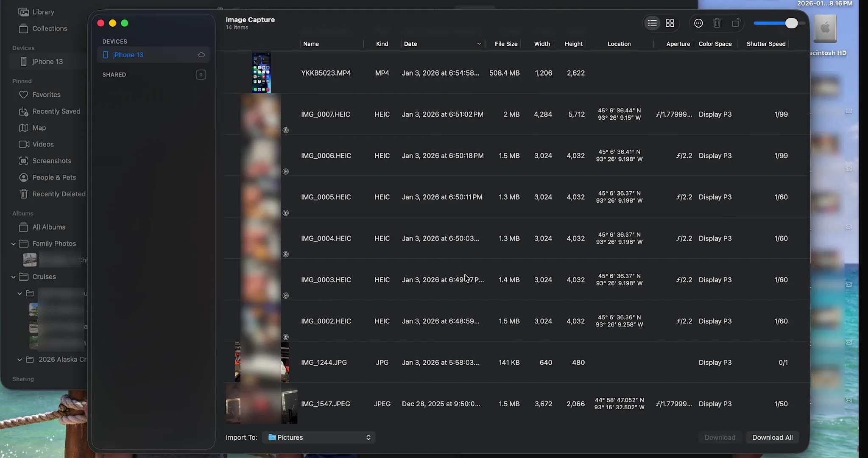This screenshot has width=868, height=458.
Task: Click the cloud icon next to iPhone 13
Action: (x=201, y=55)
